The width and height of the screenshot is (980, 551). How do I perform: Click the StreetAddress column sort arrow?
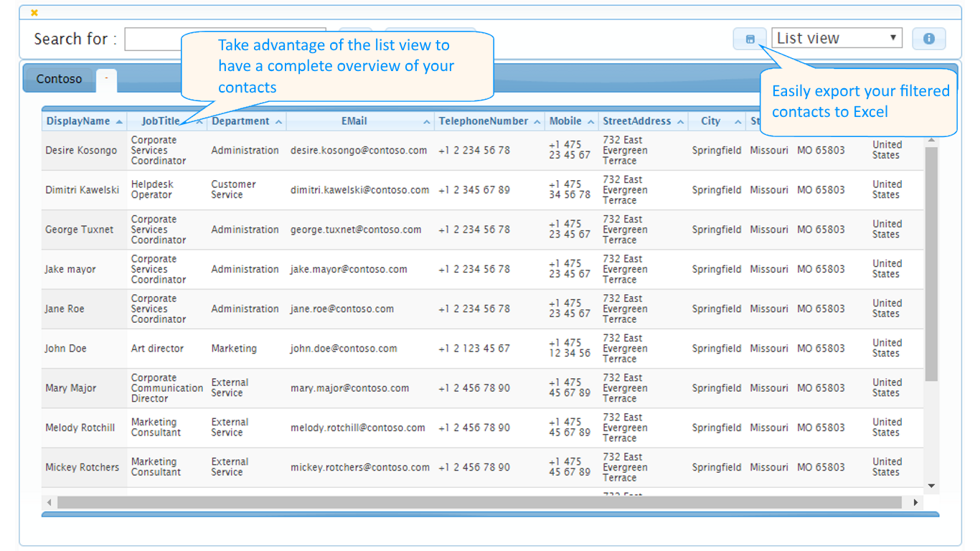pos(680,121)
